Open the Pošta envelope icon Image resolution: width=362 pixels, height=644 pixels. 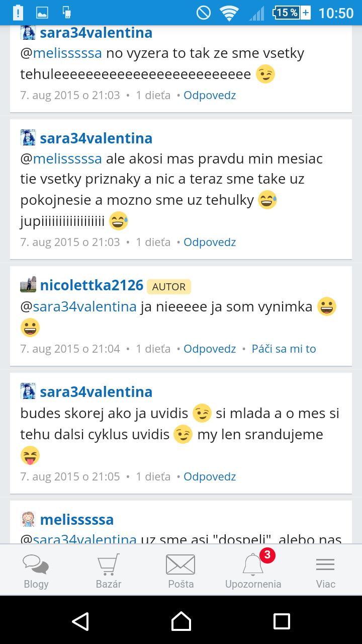pyautogui.click(x=180, y=565)
